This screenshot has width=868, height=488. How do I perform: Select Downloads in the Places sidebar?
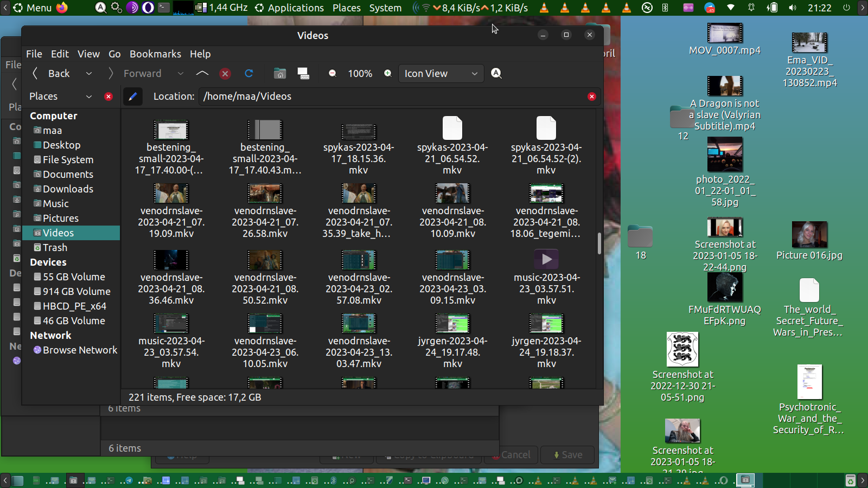pos(68,189)
